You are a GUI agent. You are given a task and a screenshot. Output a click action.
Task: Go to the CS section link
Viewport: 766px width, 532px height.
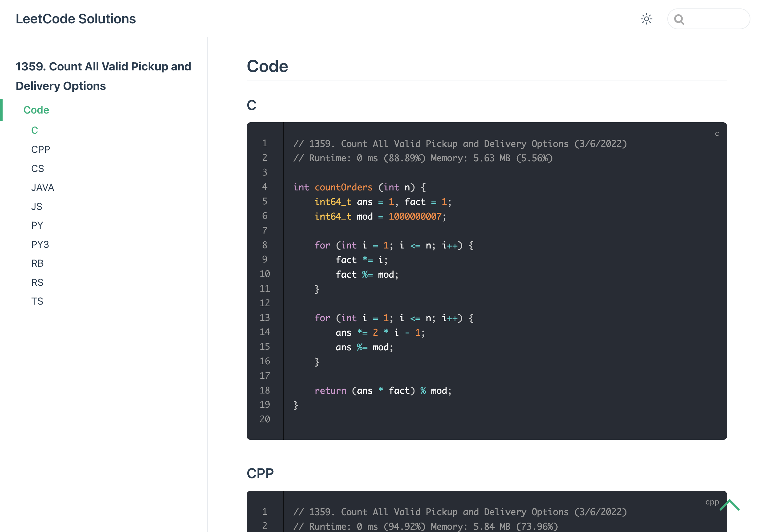(37, 168)
